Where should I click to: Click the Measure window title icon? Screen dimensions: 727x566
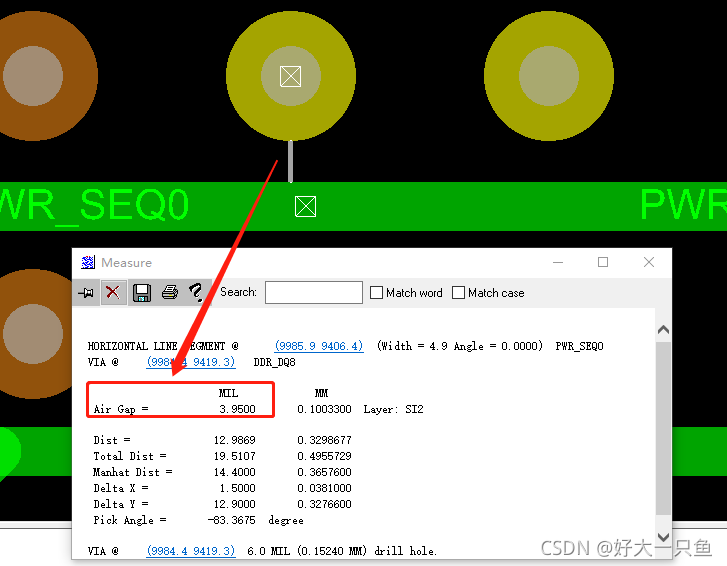point(88,263)
